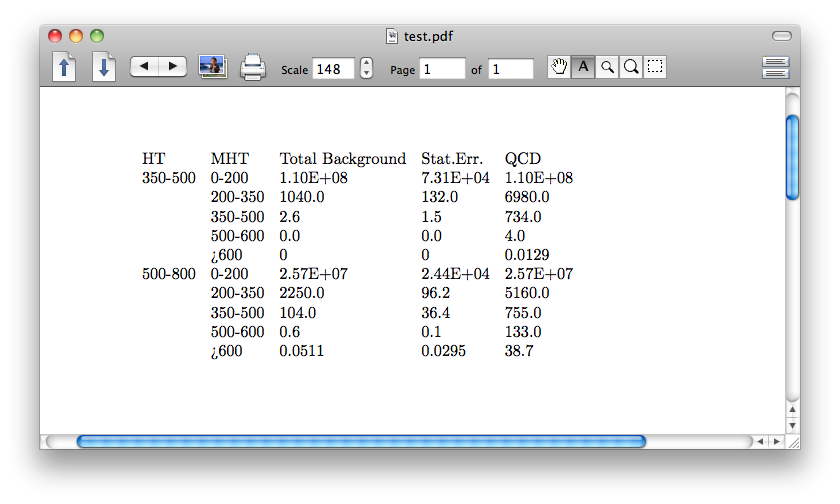Click the value '7.31E+04'
The width and height of the screenshot is (840, 504).
pos(455,178)
